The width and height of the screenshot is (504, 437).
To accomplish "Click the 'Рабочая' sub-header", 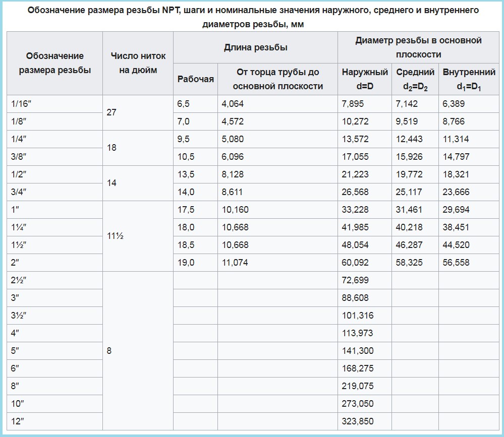I will pyautogui.click(x=195, y=79).
